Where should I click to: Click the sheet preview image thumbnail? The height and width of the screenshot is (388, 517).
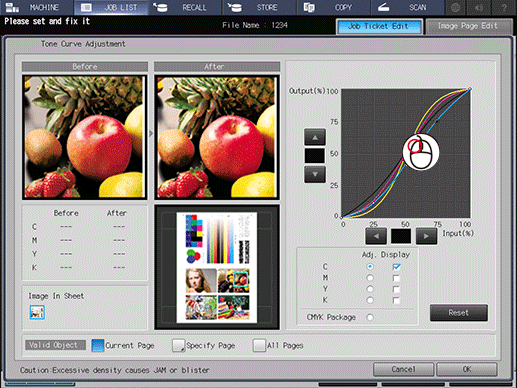click(x=217, y=267)
